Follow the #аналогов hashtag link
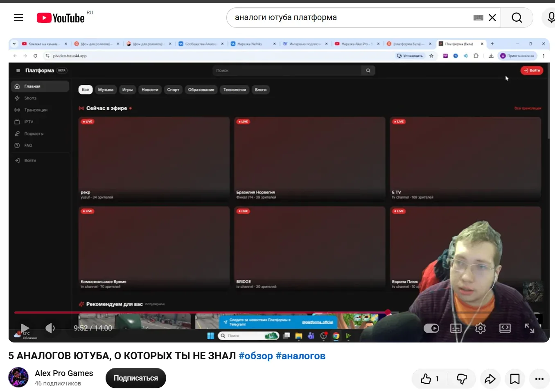 point(300,356)
